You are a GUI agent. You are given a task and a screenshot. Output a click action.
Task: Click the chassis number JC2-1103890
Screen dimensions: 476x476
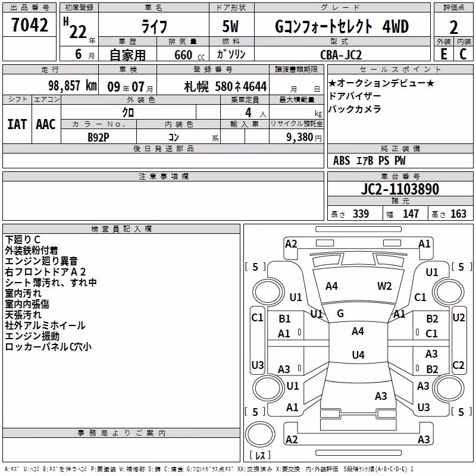click(x=400, y=189)
